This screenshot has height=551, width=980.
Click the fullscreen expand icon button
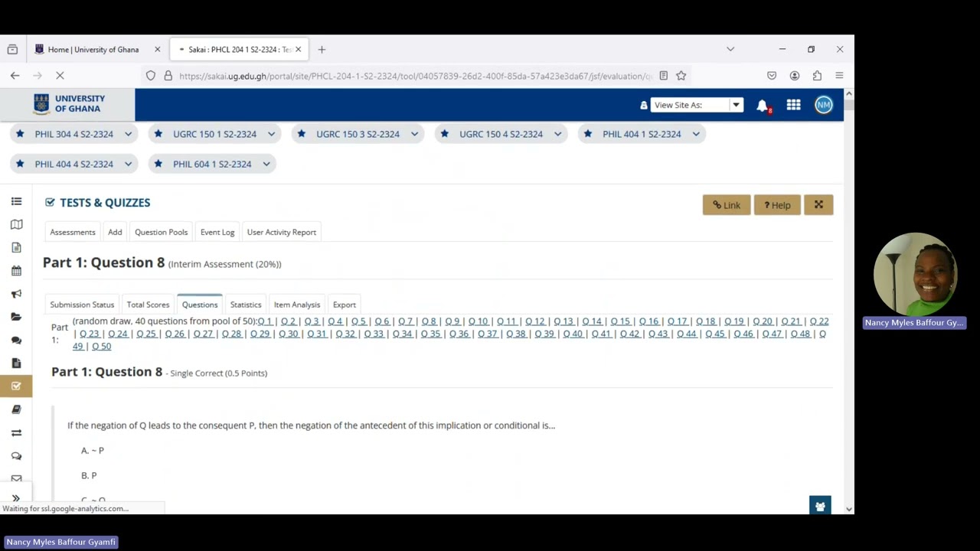818,204
